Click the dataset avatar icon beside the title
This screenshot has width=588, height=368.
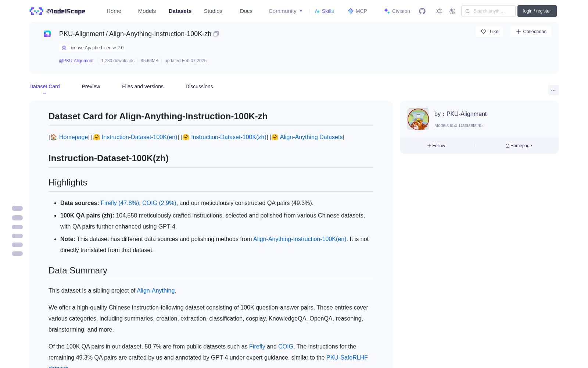[x=47, y=34]
